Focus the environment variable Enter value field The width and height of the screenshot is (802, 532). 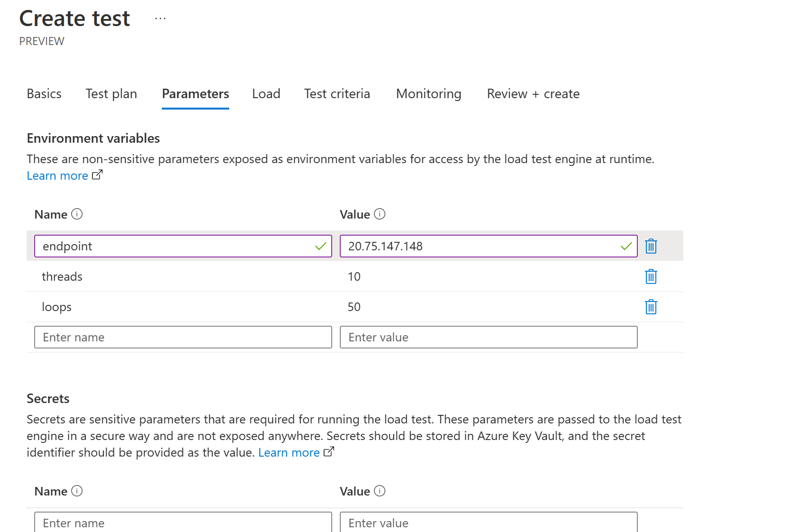pos(489,337)
